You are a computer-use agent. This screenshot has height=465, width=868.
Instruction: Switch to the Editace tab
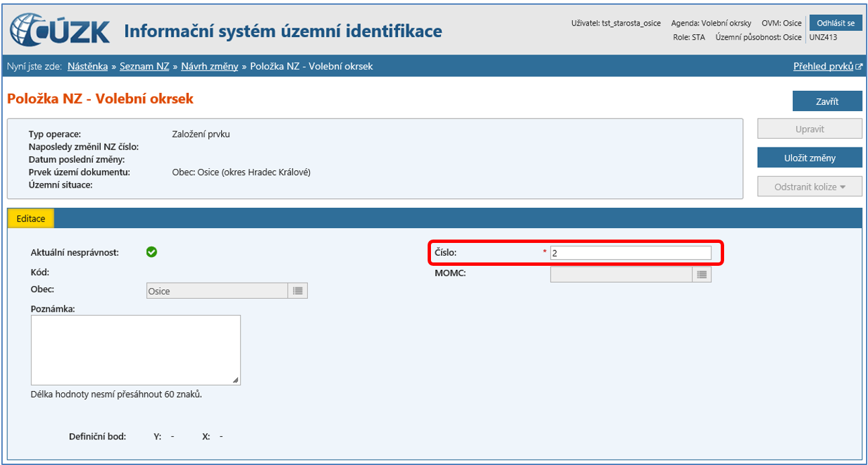click(x=31, y=219)
